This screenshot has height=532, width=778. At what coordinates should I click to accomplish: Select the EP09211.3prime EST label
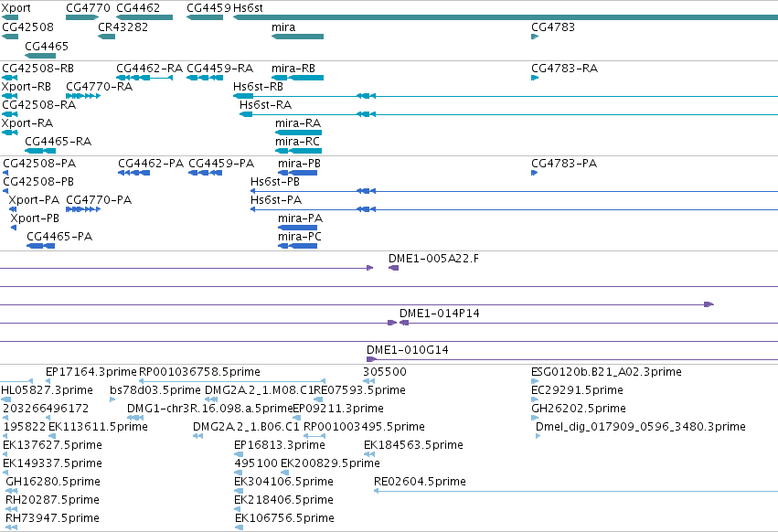point(338,409)
